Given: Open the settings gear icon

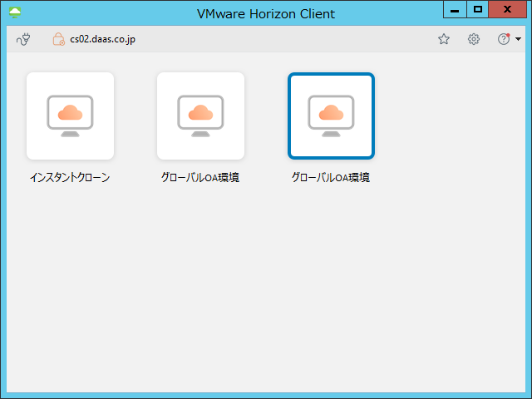Looking at the screenshot, I should tap(474, 39).
